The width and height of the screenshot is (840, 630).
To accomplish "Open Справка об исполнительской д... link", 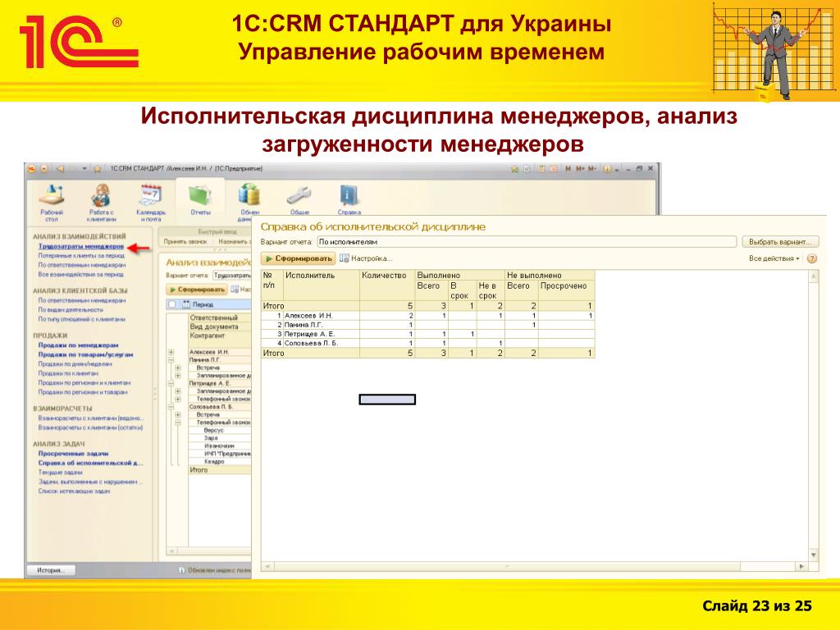I will pyautogui.click(x=90, y=463).
